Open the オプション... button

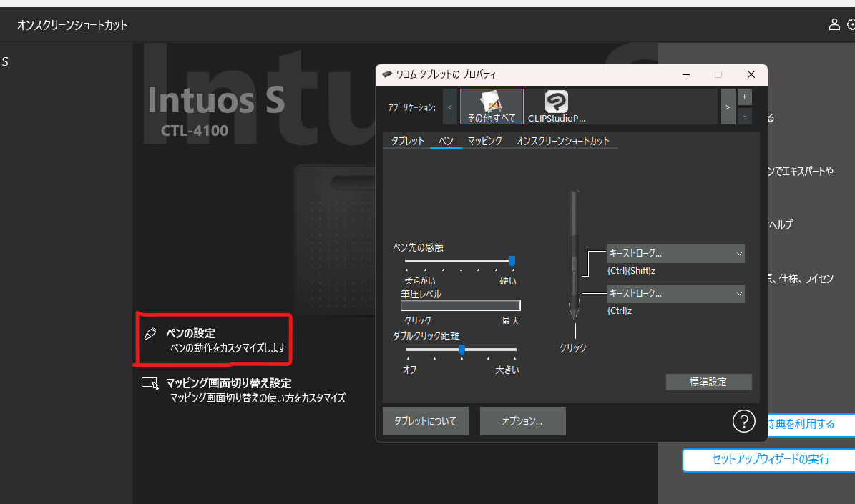(x=522, y=421)
